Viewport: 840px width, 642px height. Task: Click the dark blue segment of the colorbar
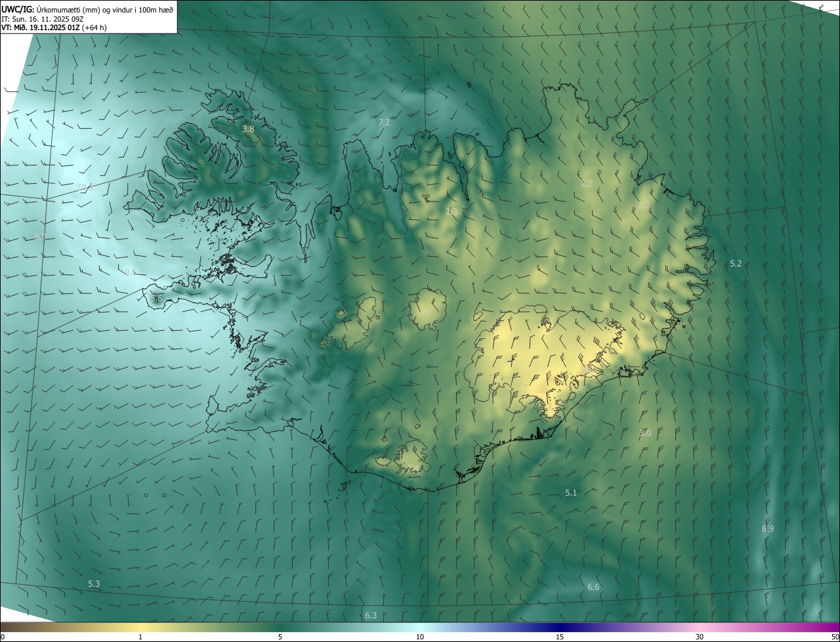pyautogui.click(x=560, y=627)
